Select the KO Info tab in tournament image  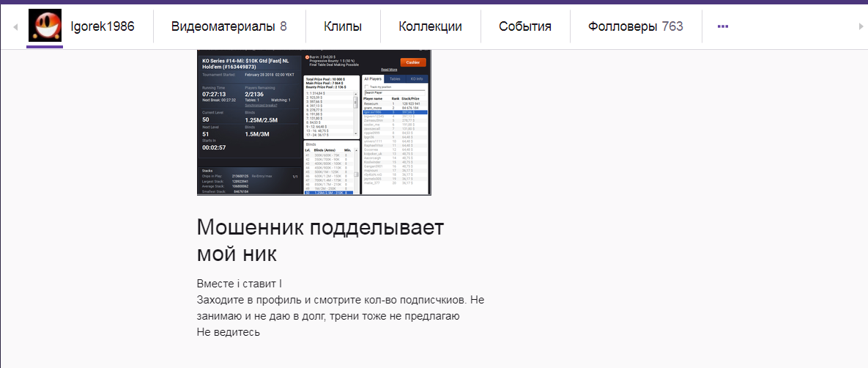click(x=417, y=79)
